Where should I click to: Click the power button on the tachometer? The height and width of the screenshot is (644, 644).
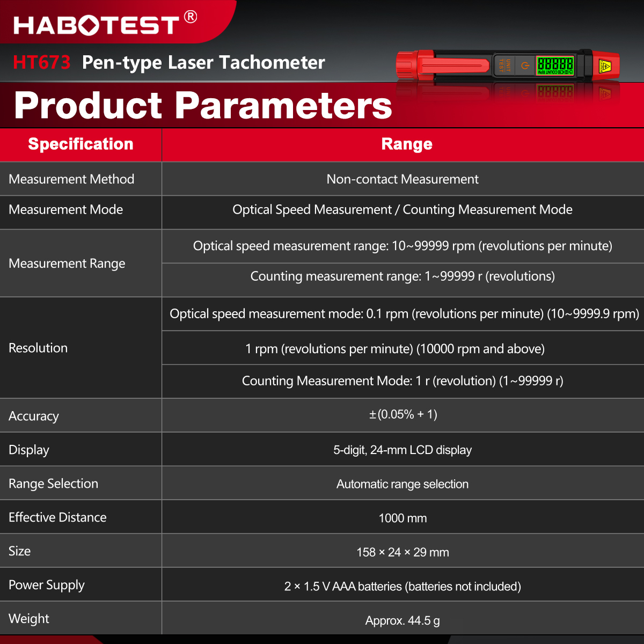(x=525, y=66)
